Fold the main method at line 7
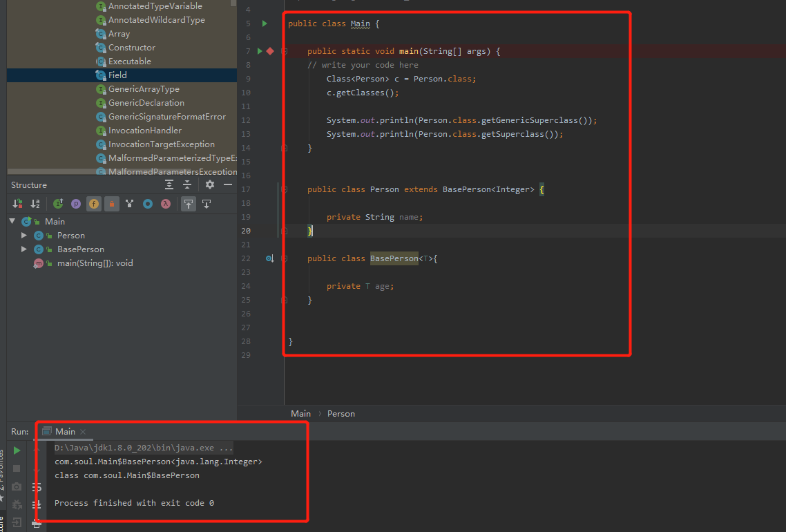Image resolution: width=786 pixels, height=532 pixels. coord(285,51)
